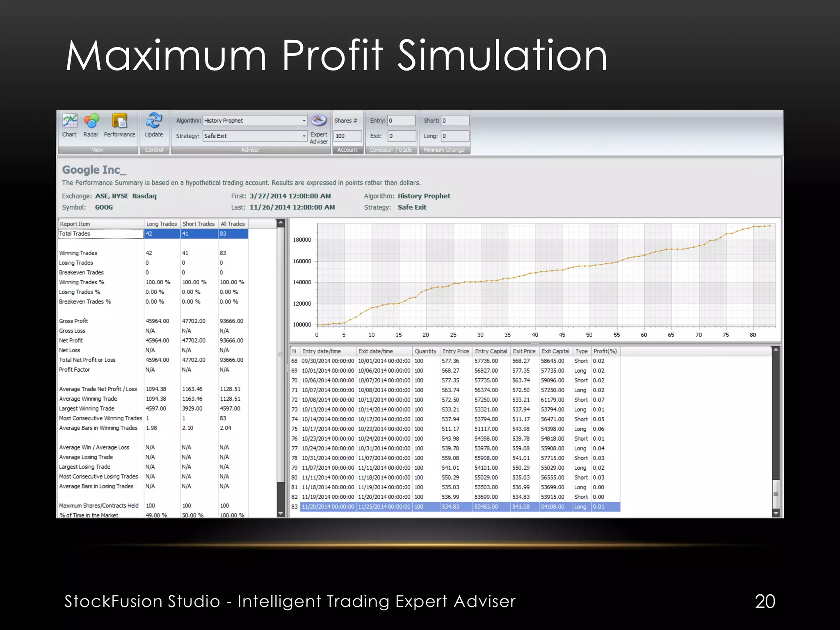The height and width of the screenshot is (630, 840).
Task: Select the Average Losing Trade row
Action: 153,457
